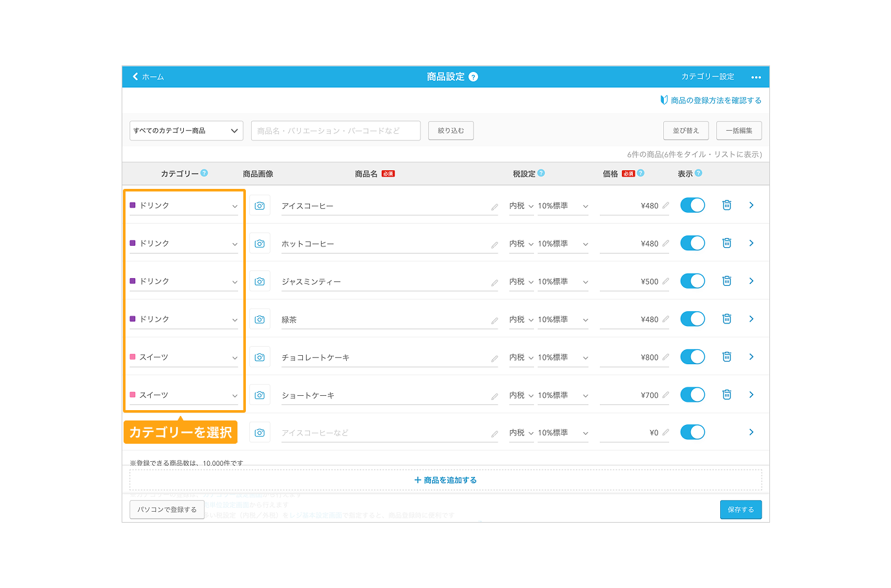Click camera icon for チョコレートケーキ image

coord(259,357)
